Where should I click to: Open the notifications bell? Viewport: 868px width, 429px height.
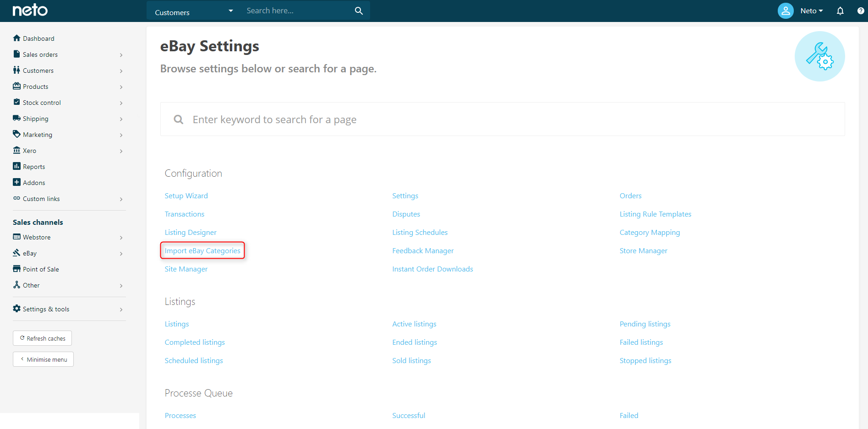pos(840,11)
